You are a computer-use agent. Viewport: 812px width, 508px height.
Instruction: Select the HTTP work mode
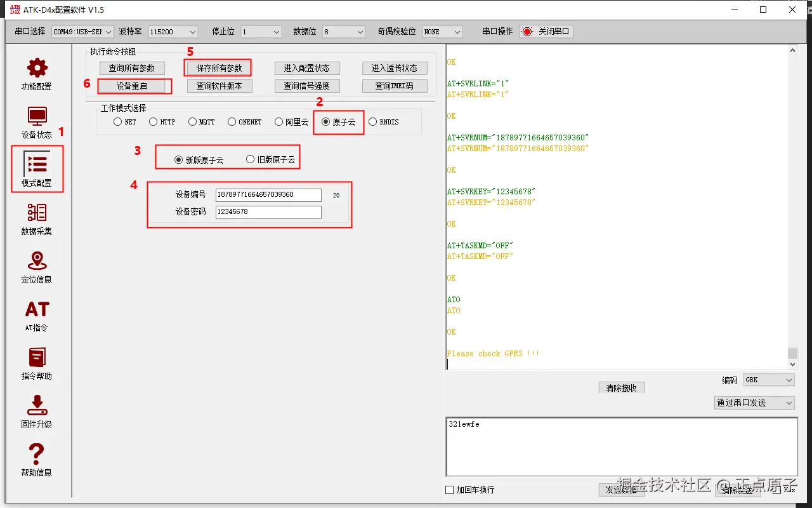coord(154,122)
